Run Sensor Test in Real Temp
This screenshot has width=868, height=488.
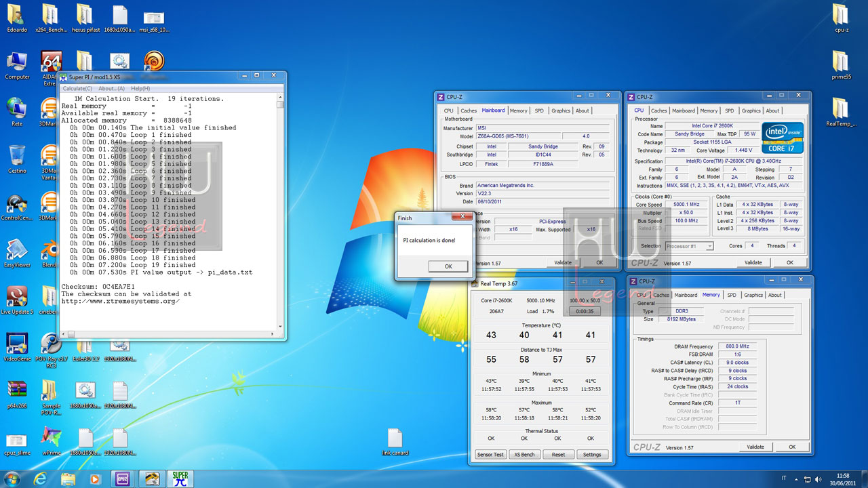490,454
